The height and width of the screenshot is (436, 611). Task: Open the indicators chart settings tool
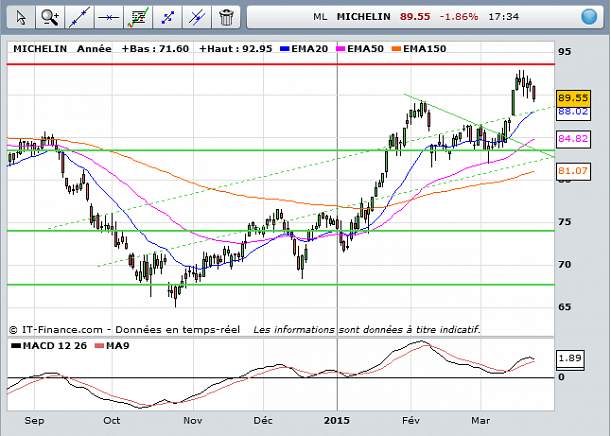[x=138, y=17]
